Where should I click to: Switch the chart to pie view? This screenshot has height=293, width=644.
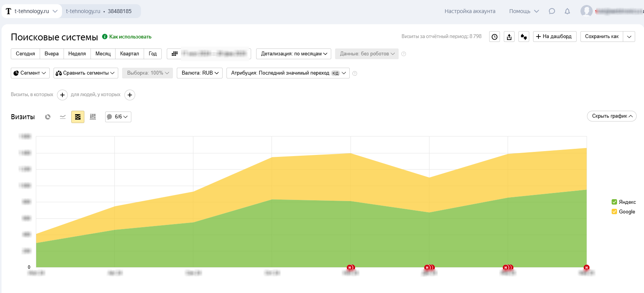point(48,117)
